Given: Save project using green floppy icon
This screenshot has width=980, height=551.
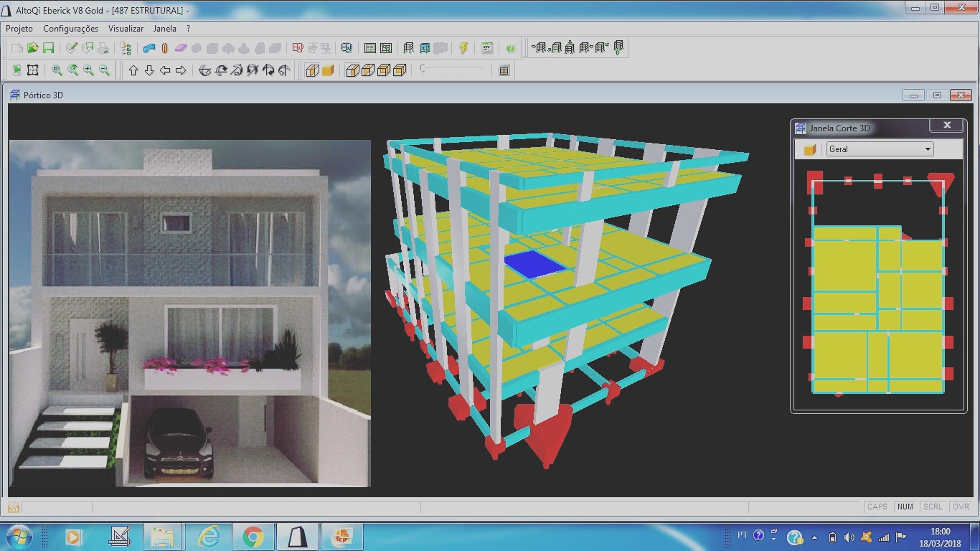Looking at the screenshot, I should coord(48,48).
